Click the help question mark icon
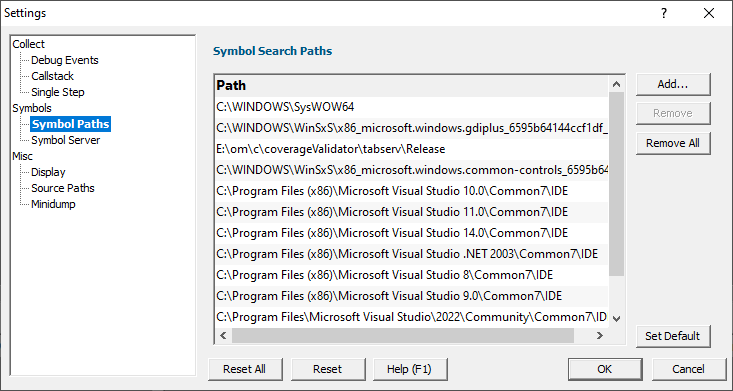The width and height of the screenshot is (733, 391). pyautogui.click(x=664, y=13)
